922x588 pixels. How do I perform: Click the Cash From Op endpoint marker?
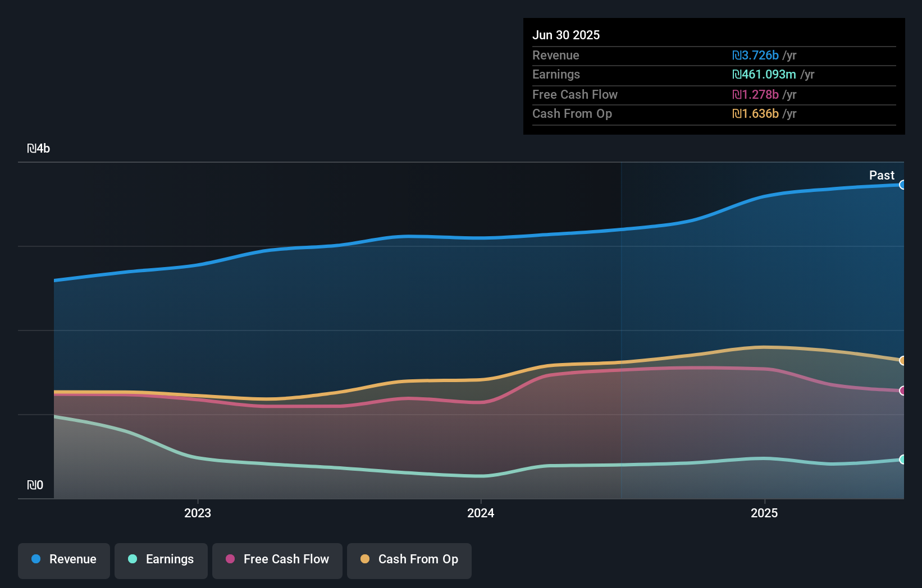(x=902, y=361)
